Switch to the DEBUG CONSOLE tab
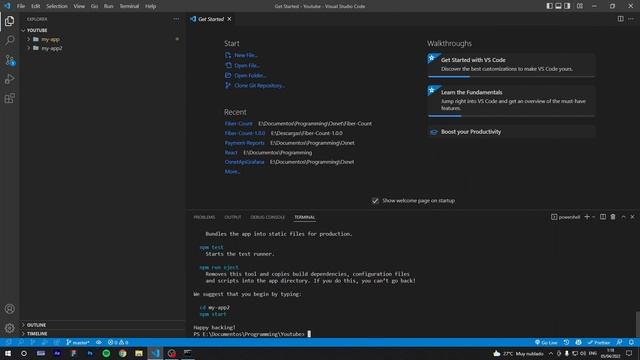Screen dimensions: 640x360 click(267, 217)
